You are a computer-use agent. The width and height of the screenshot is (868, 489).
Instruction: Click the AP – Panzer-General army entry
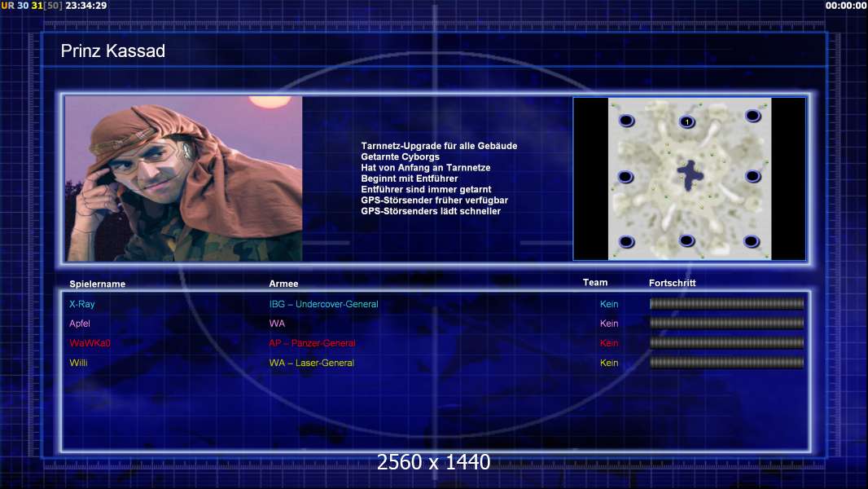[312, 343]
